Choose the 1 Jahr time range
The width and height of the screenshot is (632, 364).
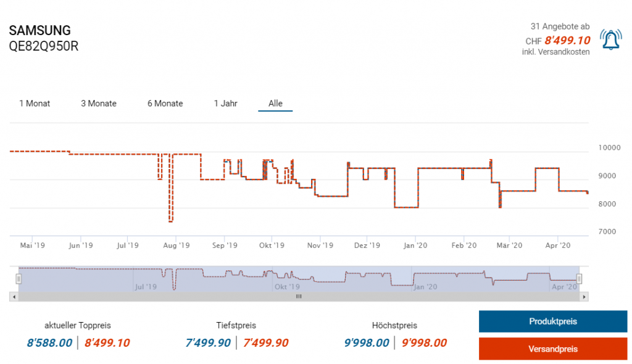[225, 104]
